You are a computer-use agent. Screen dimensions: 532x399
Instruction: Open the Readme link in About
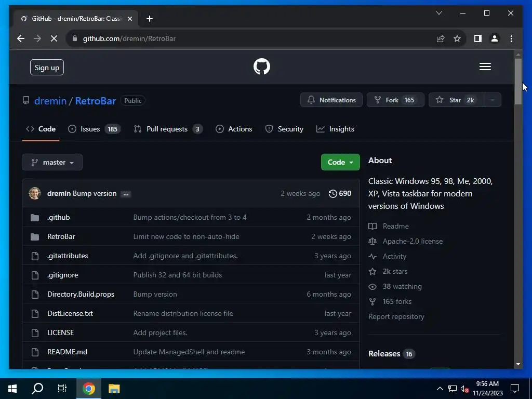click(x=389, y=227)
